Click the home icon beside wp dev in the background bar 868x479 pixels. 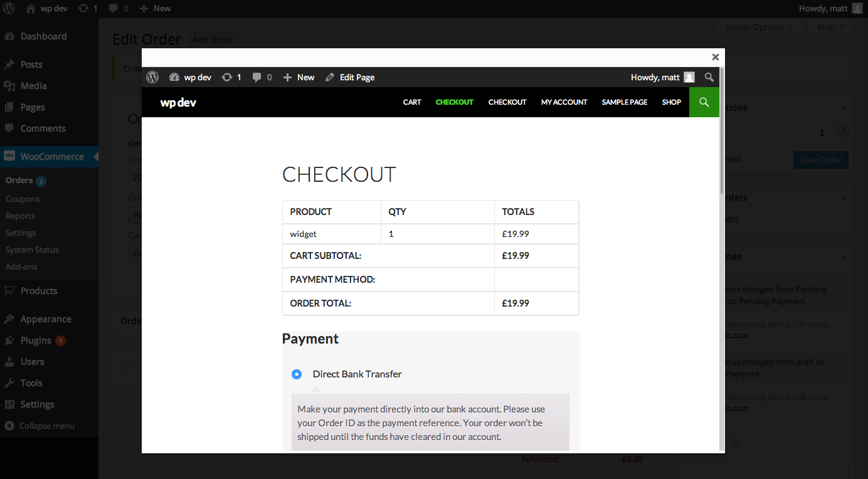pos(31,8)
